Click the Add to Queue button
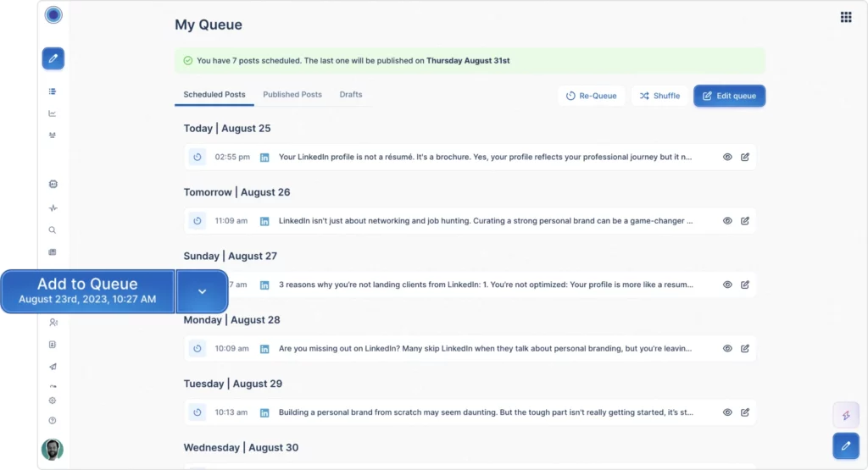Viewport: 868px width, 470px height. (x=87, y=291)
